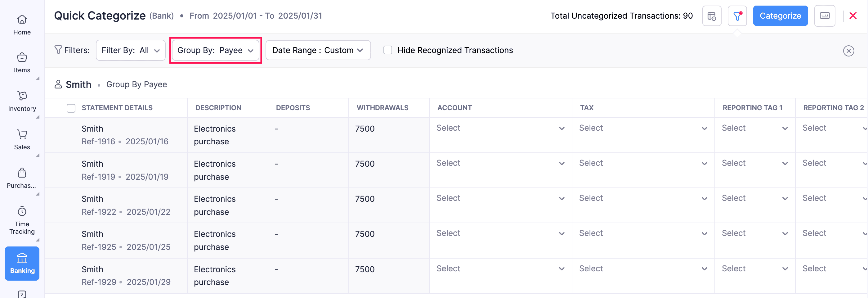Open the keyboard shortcuts panel
The height and width of the screenshot is (298, 868).
825,16
